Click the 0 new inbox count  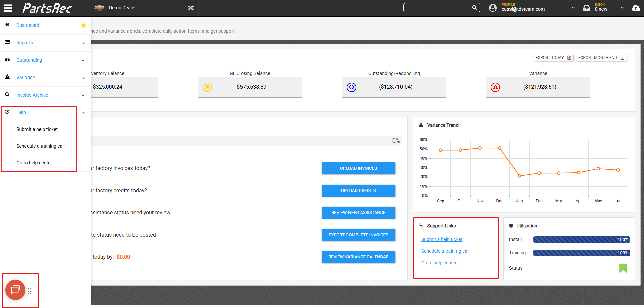coord(601,9)
